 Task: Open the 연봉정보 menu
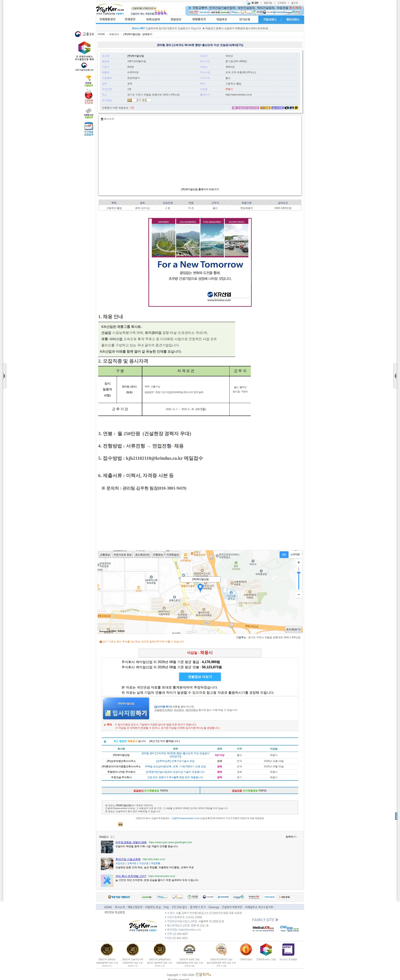coord(176,19)
